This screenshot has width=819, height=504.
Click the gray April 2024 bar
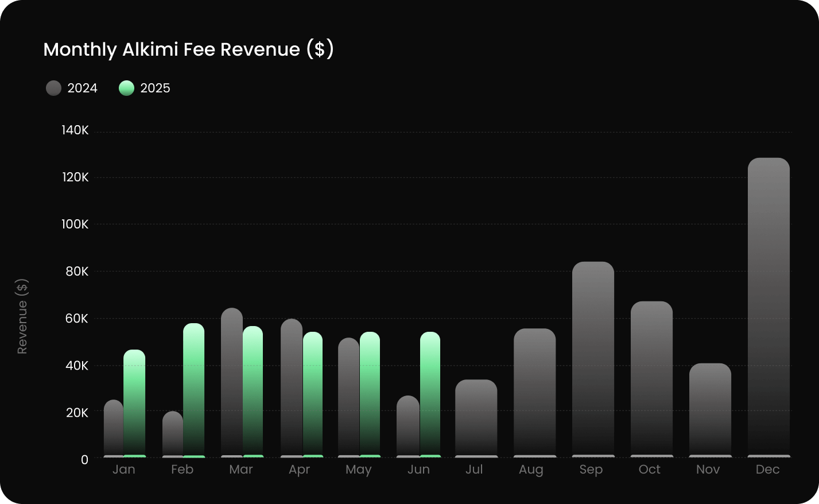[292, 388]
